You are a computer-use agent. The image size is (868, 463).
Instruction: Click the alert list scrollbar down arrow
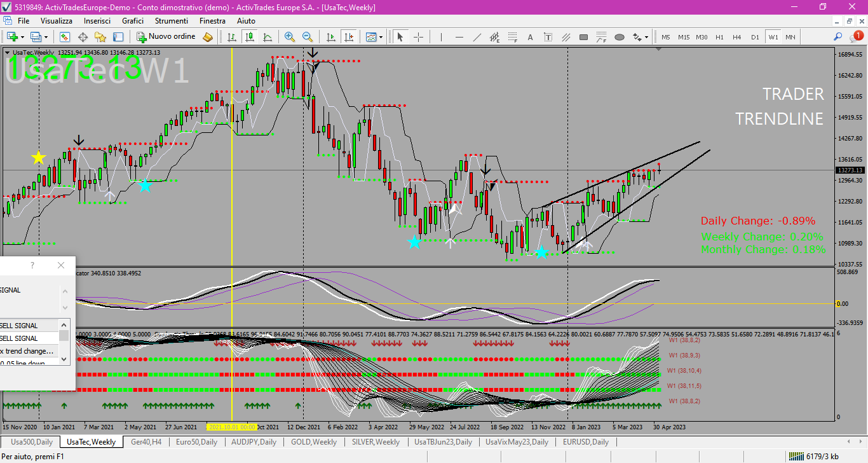click(x=64, y=359)
